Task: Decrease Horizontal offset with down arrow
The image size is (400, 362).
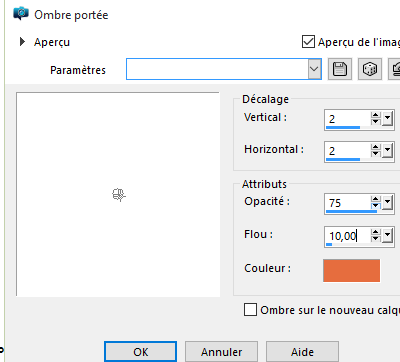Action: tap(375, 154)
